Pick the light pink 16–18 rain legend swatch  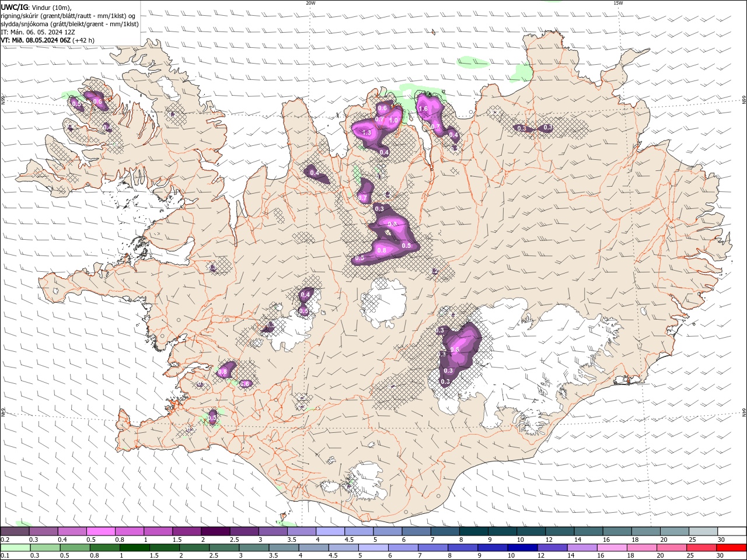(x=612, y=548)
